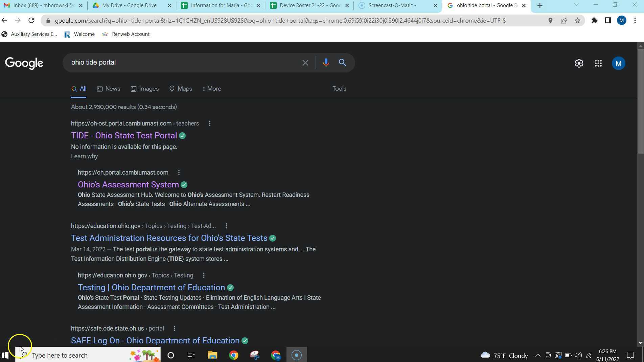
Task: Show hidden system tray icons
Action: 537,355
